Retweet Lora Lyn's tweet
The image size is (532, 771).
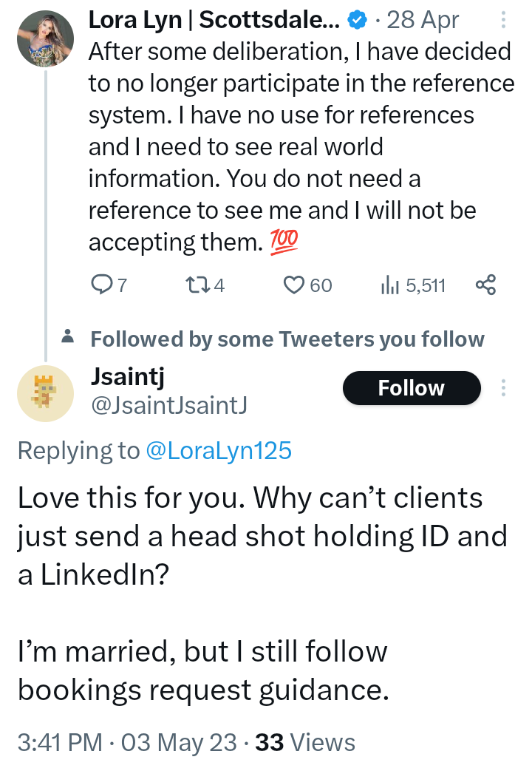[192, 285]
